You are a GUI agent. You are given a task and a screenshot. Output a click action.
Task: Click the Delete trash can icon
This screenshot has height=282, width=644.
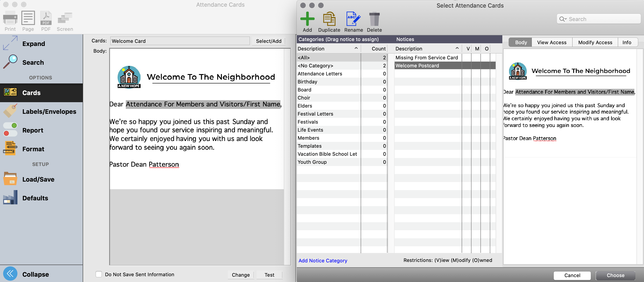tap(374, 19)
